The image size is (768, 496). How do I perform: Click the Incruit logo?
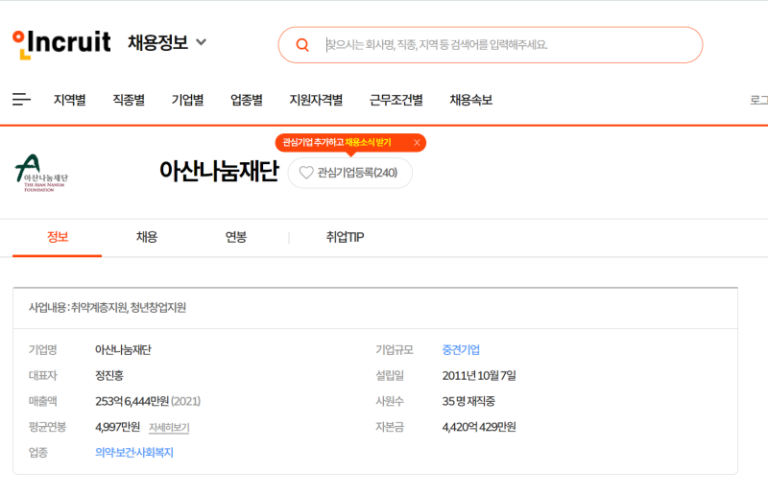click(x=61, y=43)
